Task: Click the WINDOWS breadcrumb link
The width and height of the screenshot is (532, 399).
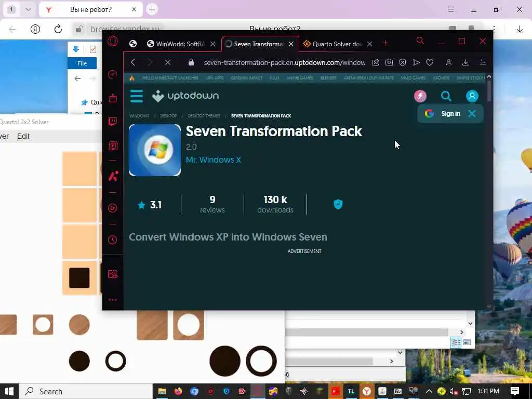Action: pos(139,116)
